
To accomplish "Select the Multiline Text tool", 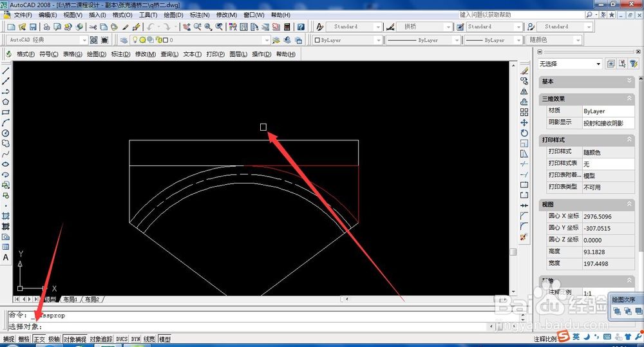I will click(x=6, y=258).
